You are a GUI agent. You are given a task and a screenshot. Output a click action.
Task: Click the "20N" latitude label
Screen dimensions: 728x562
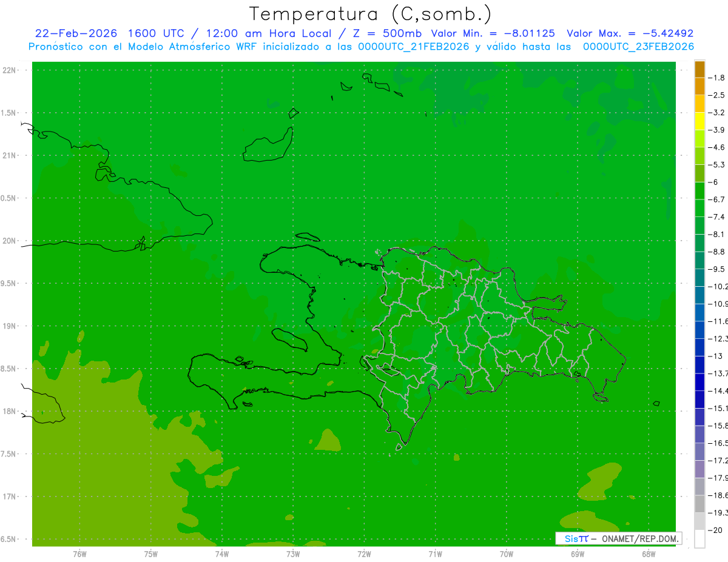coord(10,241)
